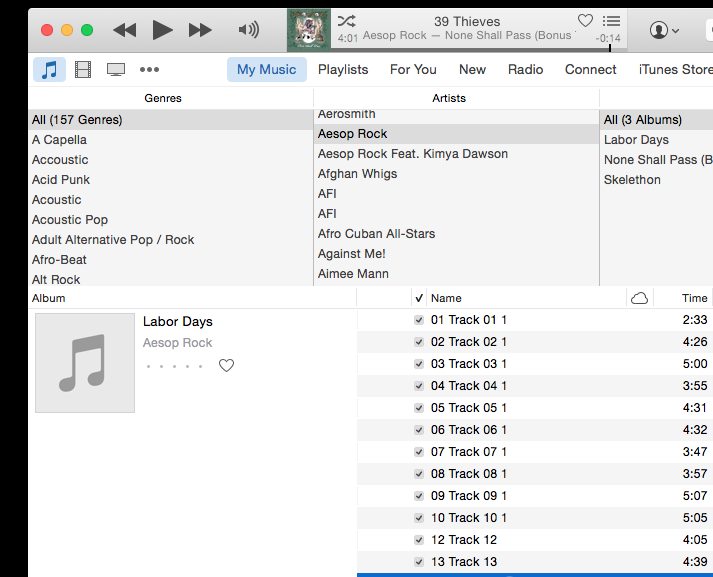This screenshot has height=577, width=713.
Task: Sort tracks by the Name column header
Action: [526, 298]
